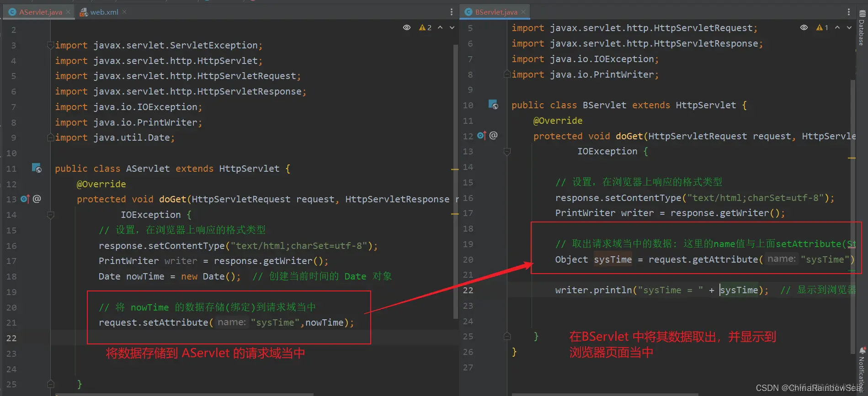Click class name BServlet in its declaration
Viewport: 868px width, 396px height.
tap(604, 105)
